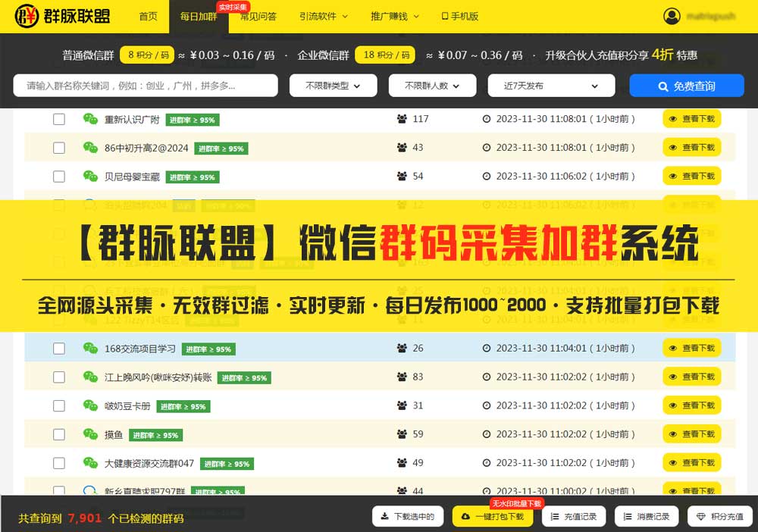The height and width of the screenshot is (532, 758).
Task: Click member count icon for 86中初升高2@2024
Action: click(x=402, y=148)
